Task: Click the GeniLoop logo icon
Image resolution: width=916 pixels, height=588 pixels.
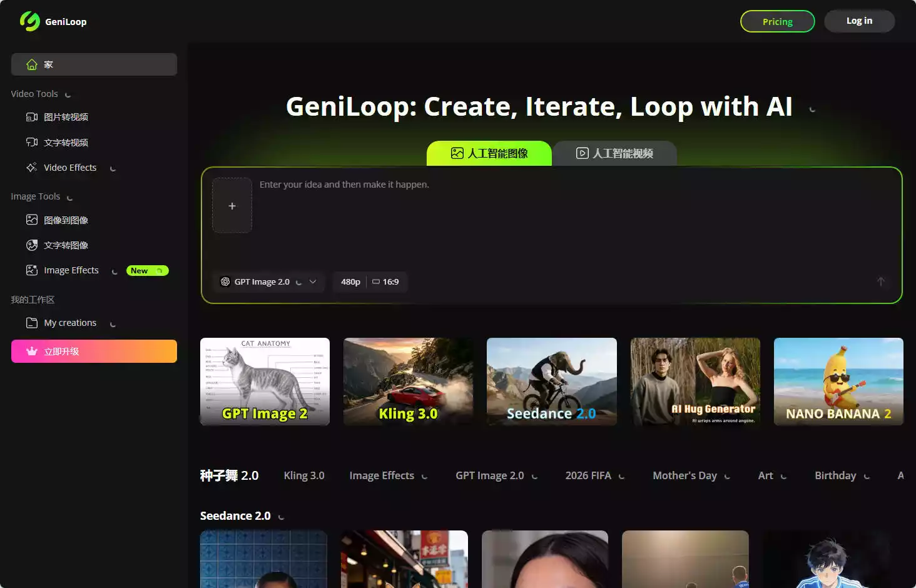Action: point(29,21)
